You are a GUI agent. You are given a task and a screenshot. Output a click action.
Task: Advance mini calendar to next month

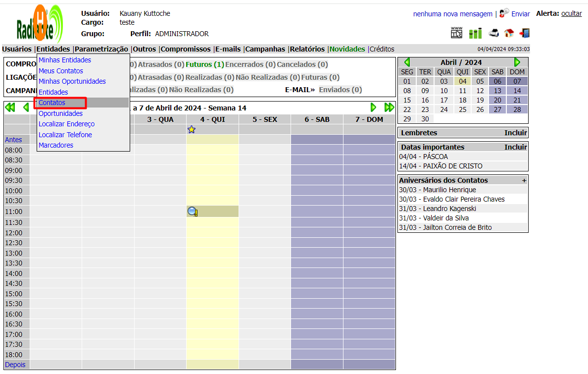pos(517,62)
